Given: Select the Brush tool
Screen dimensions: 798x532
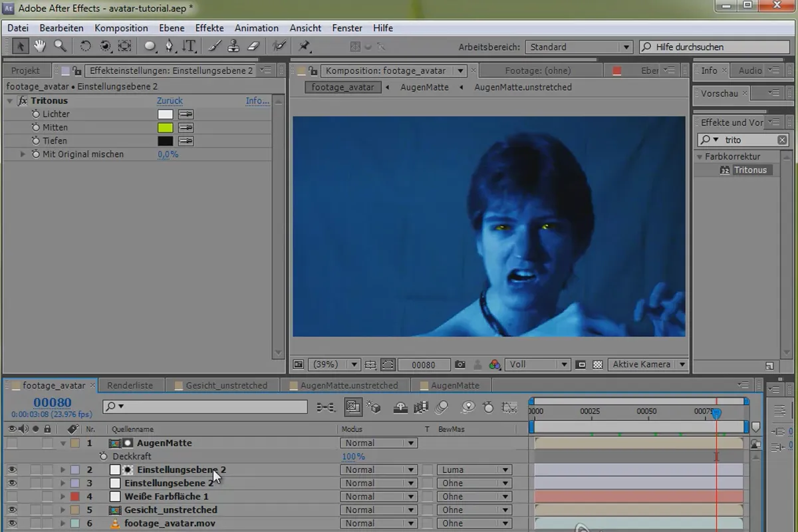Looking at the screenshot, I should pos(214,46).
